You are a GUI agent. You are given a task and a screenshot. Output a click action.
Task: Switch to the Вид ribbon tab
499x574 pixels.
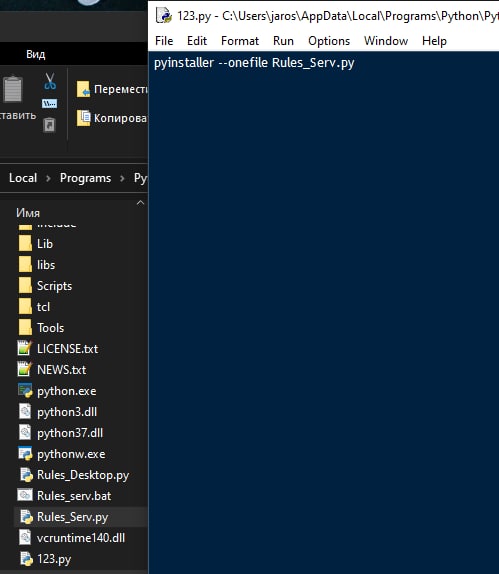(x=36, y=54)
